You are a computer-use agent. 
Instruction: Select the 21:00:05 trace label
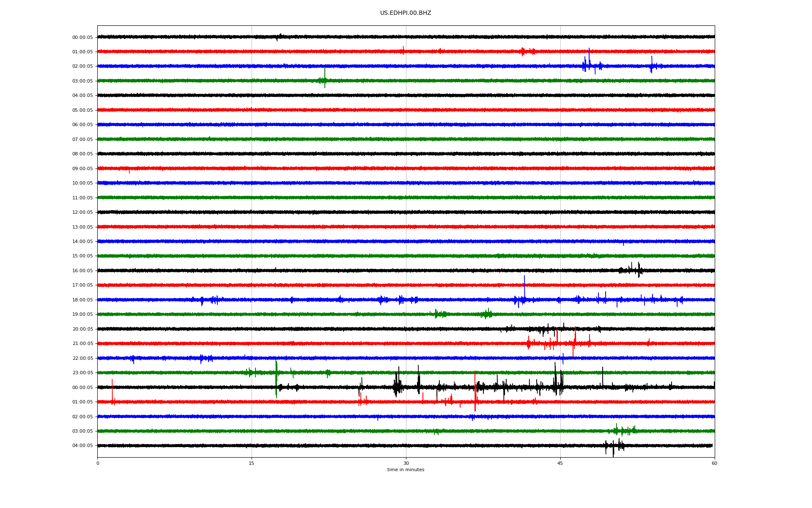pyautogui.click(x=82, y=344)
